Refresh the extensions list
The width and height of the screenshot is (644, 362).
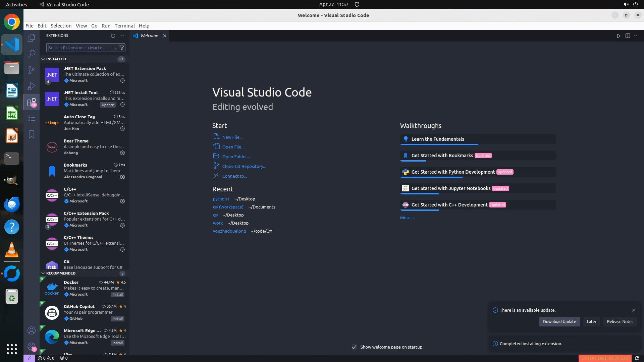(113, 36)
